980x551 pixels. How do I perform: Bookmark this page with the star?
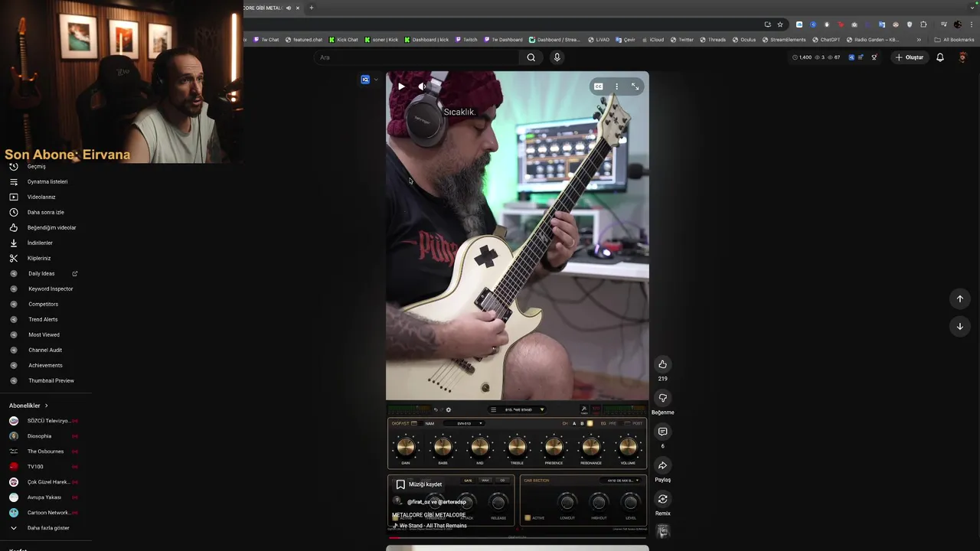780,24
